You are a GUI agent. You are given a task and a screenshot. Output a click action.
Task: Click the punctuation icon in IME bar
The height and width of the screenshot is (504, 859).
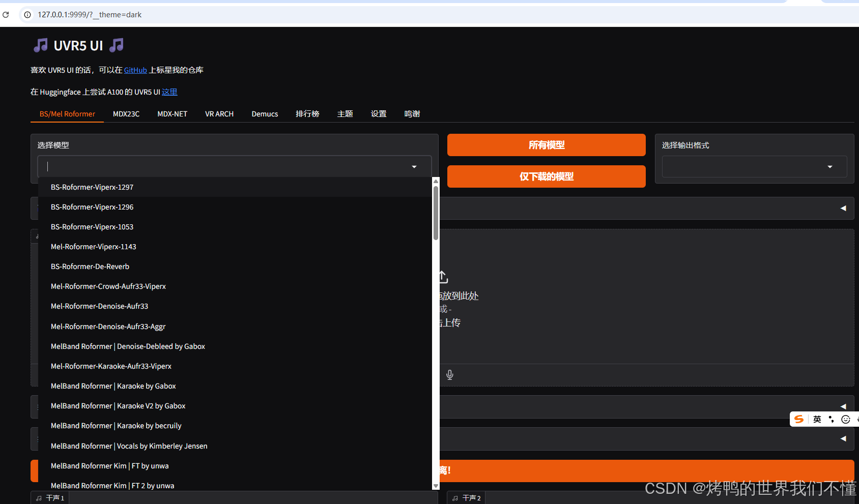pyautogui.click(x=832, y=419)
